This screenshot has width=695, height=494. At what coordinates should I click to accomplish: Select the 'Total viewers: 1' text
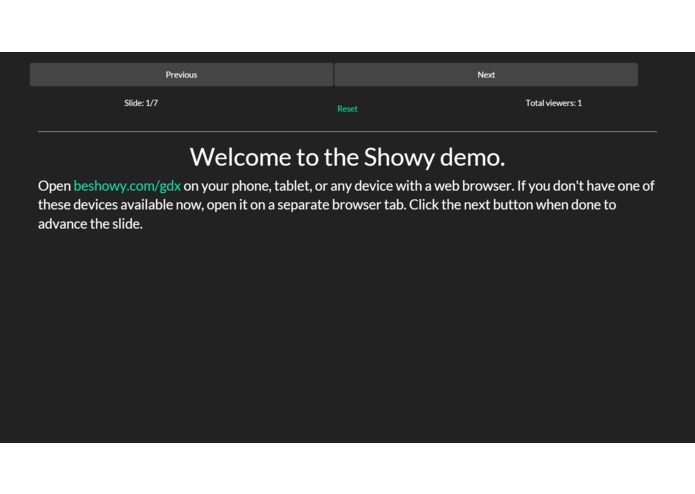(554, 103)
